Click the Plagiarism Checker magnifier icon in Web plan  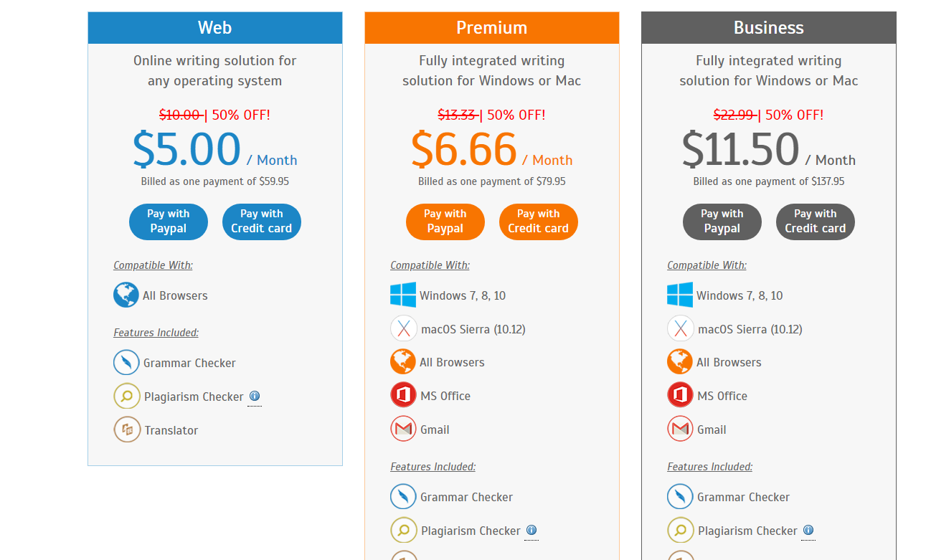coord(126,396)
